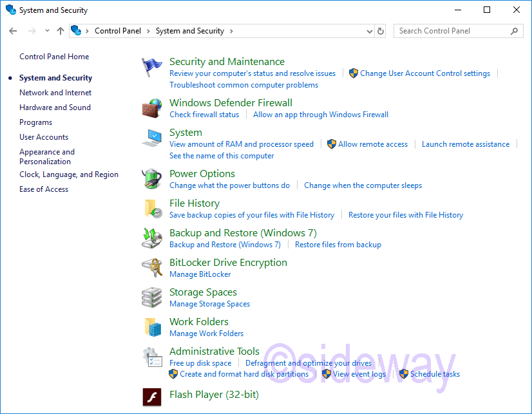Click the BitLocker Drive Encryption key icon
The image size is (532, 414).
tap(152, 268)
